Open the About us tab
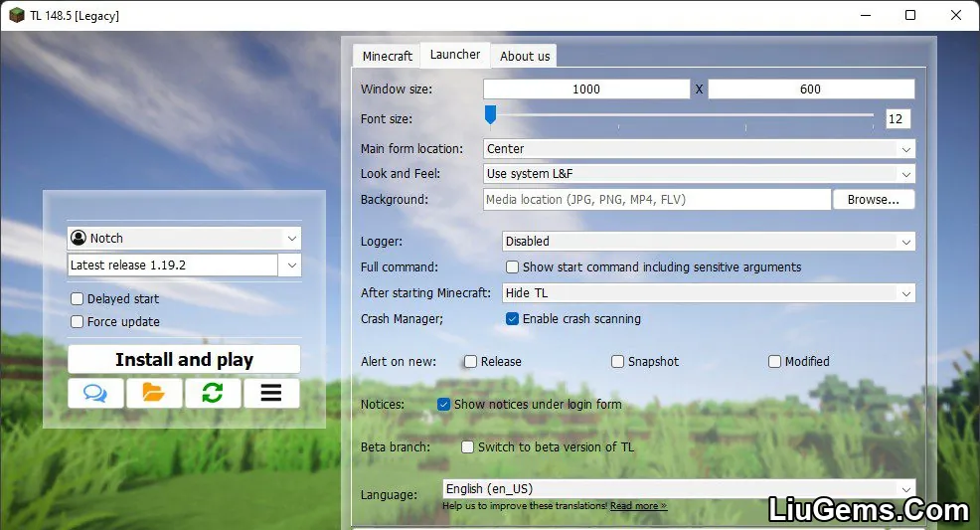The width and height of the screenshot is (980, 530). point(525,57)
